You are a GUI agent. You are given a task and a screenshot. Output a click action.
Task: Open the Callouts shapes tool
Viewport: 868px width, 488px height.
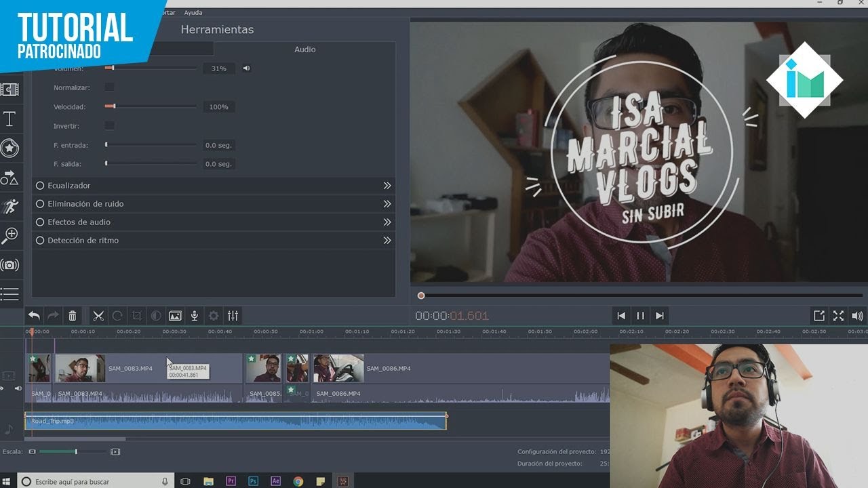tap(9, 178)
